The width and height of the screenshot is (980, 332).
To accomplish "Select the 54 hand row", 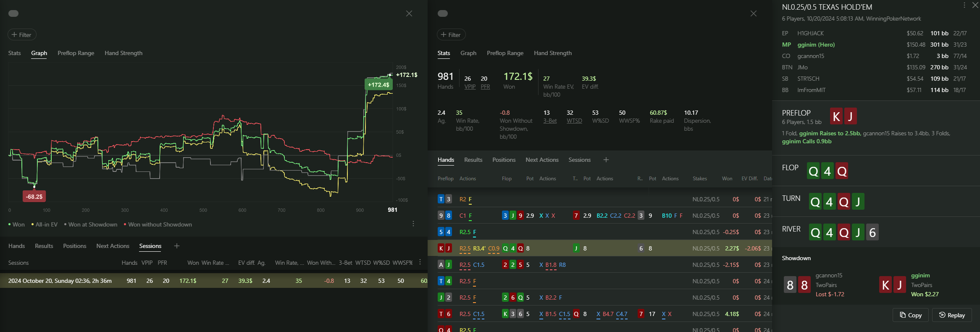I will [x=600, y=232].
